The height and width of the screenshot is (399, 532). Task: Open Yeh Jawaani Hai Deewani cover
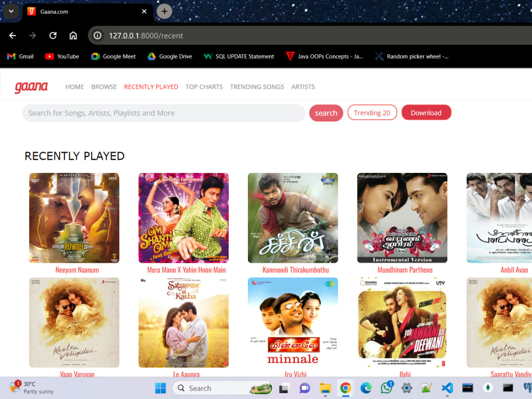point(402,322)
